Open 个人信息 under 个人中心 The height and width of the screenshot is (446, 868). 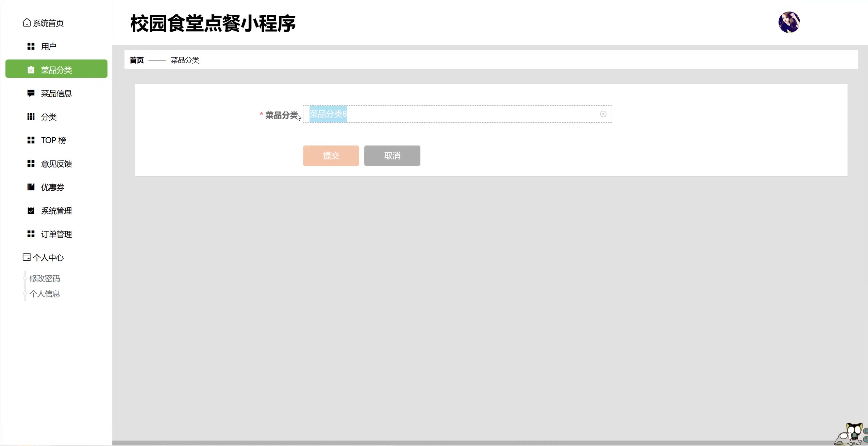(45, 294)
